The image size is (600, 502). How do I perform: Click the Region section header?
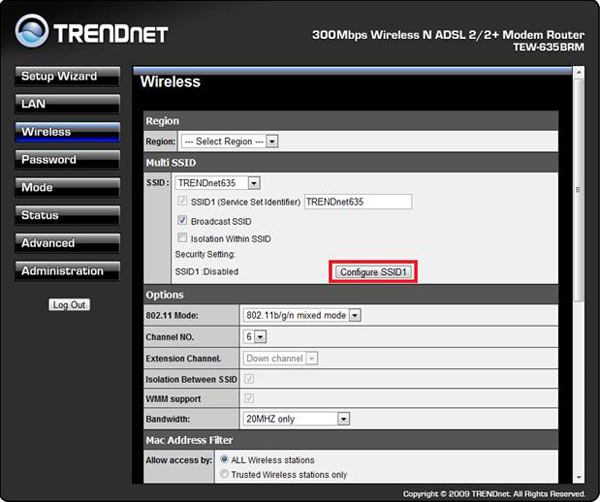pyautogui.click(x=351, y=121)
